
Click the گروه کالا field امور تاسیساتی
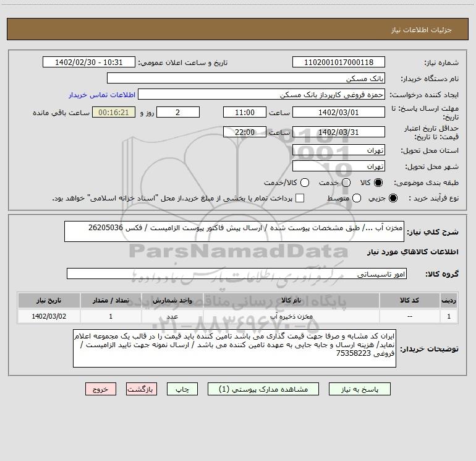pos(237,274)
